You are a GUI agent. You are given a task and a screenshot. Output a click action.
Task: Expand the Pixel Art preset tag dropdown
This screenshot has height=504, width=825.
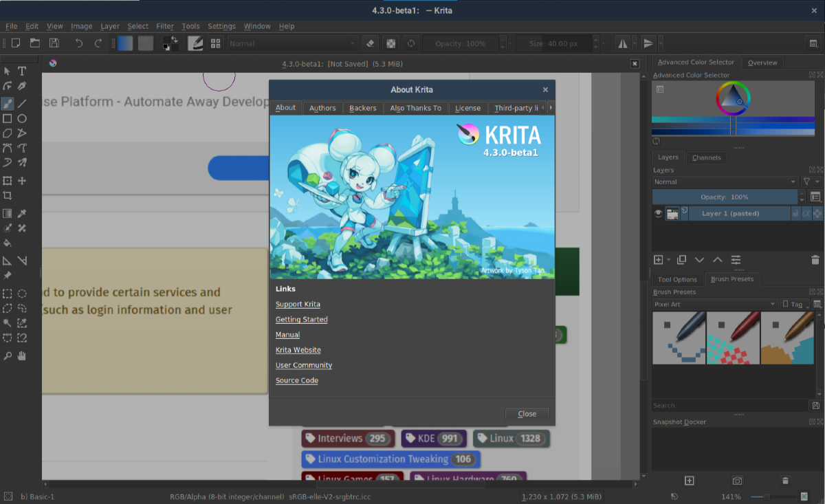click(715, 304)
